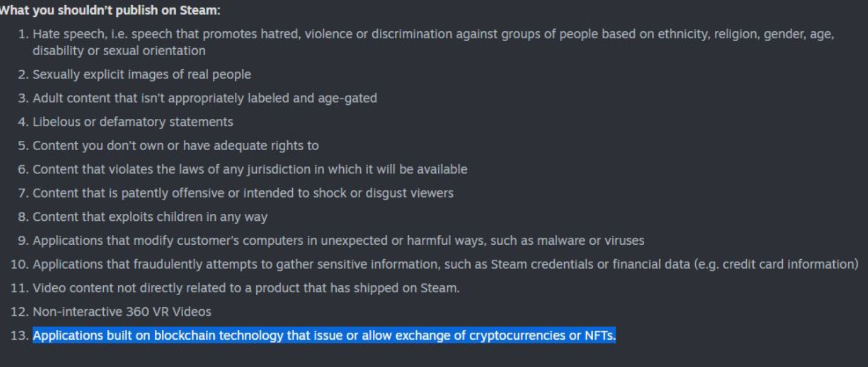Screen dimensions: 868x367
Task: Click the malware or viruses rule
Action: pos(339,240)
